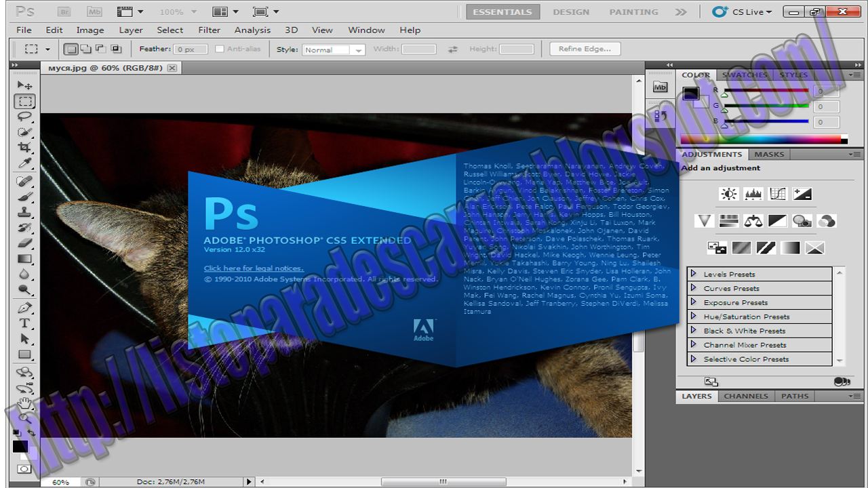Open the Screen Mode dropdown

pos(266,12)
